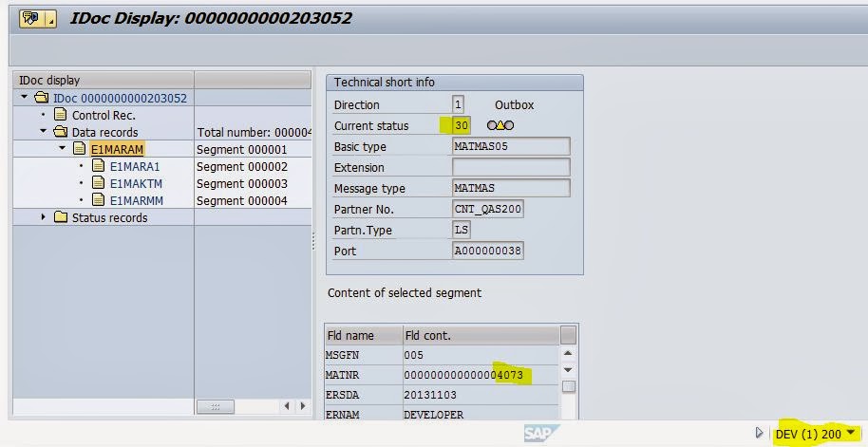The image size is (868, 447).
Task: Open dropdown arrow beside title bar menu icon
Action: pyautogui.click(x=50, y=19)
